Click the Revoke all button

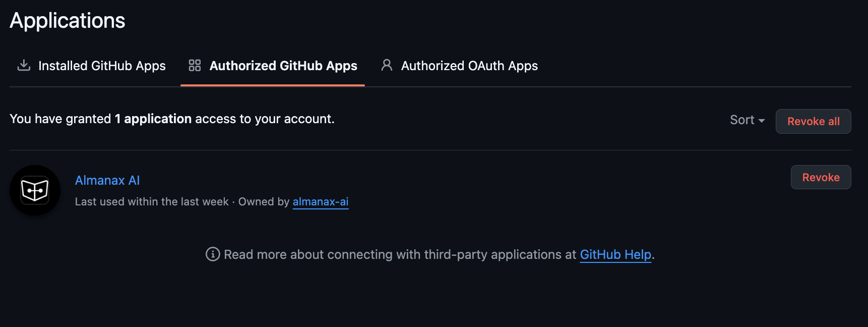click(x=813, y=121)
